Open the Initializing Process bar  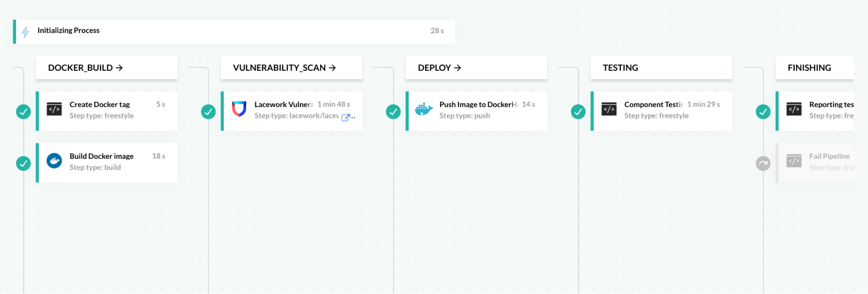coord(234,31)
